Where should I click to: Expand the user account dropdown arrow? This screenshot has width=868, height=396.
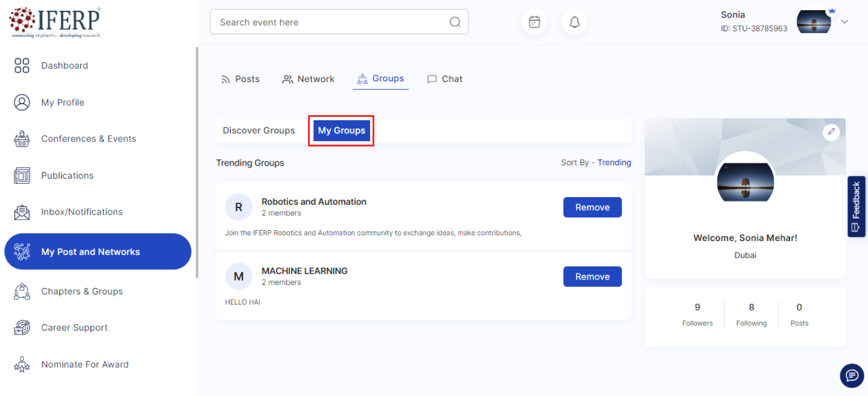(x=844, y=22)
